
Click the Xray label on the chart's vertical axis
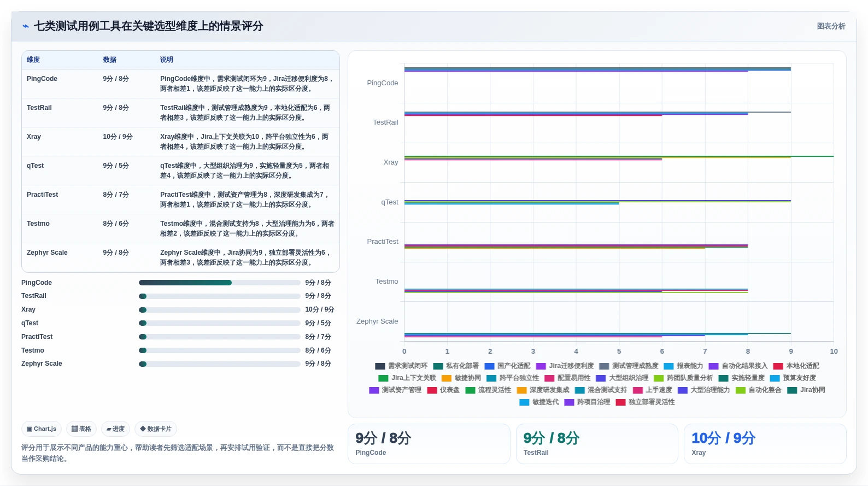(x=391, y=162)
